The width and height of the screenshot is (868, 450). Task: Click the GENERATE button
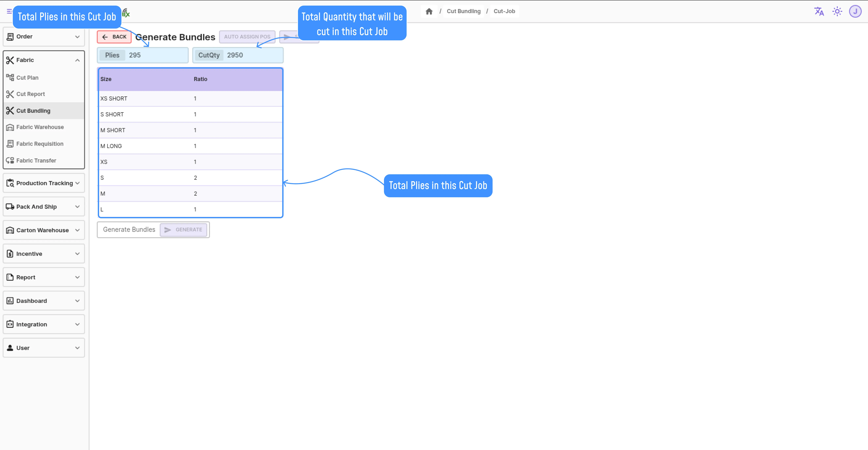(183, 230)
